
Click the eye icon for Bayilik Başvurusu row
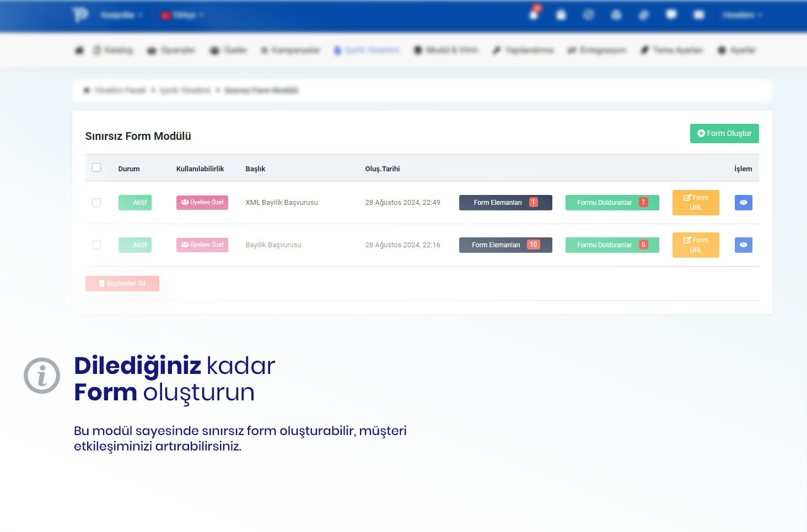[743, 245]
